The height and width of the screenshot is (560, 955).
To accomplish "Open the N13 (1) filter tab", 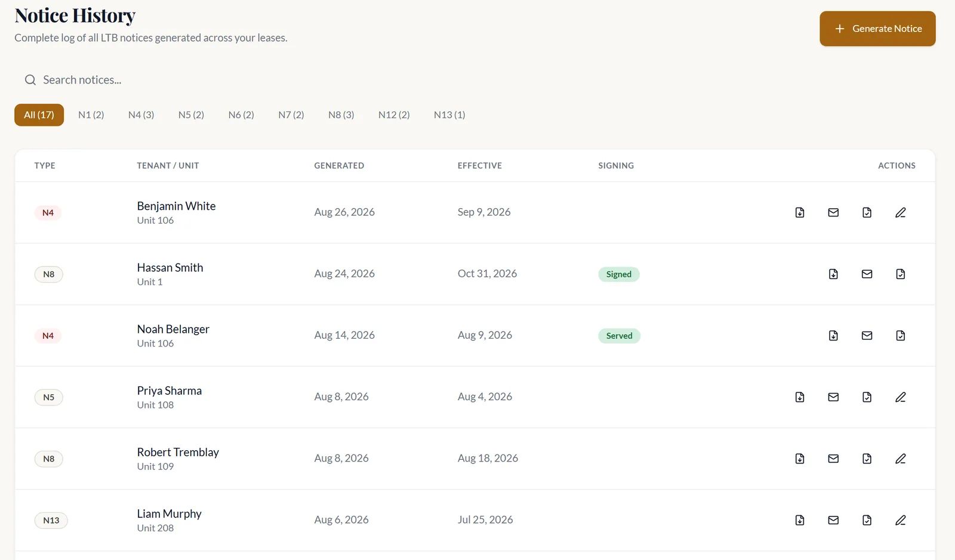I will (449, 115).
